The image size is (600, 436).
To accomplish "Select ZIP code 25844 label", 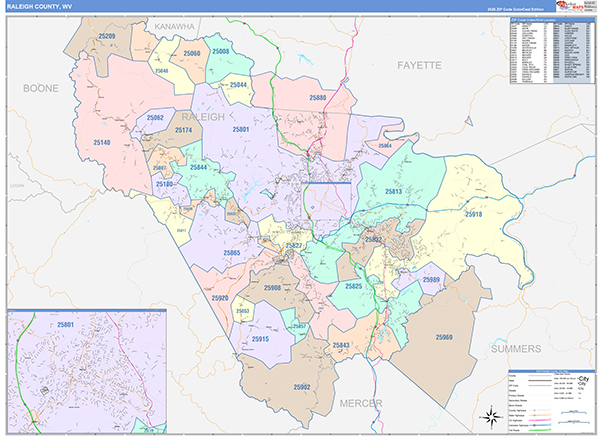I will [198, 167].
